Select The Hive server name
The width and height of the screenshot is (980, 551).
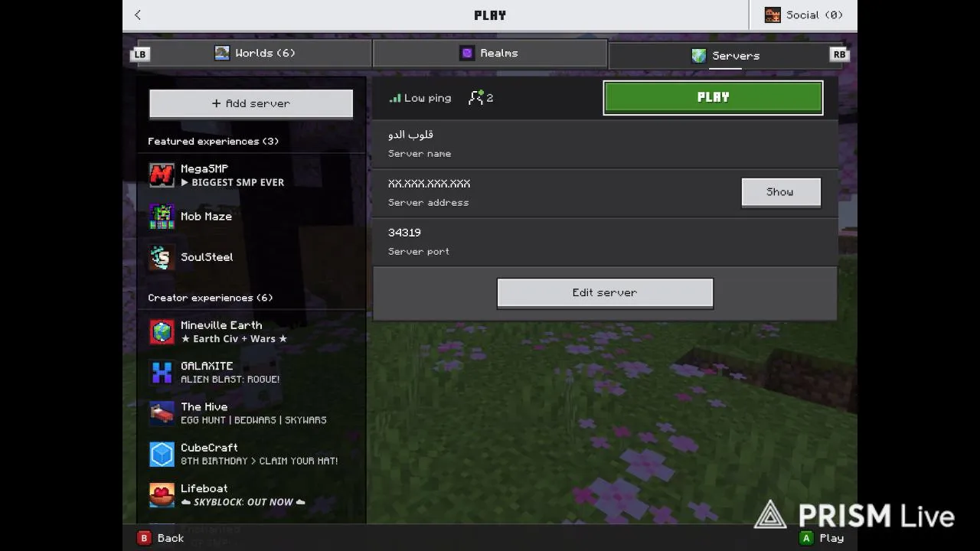pyautogui.click(x=204, y=407)
